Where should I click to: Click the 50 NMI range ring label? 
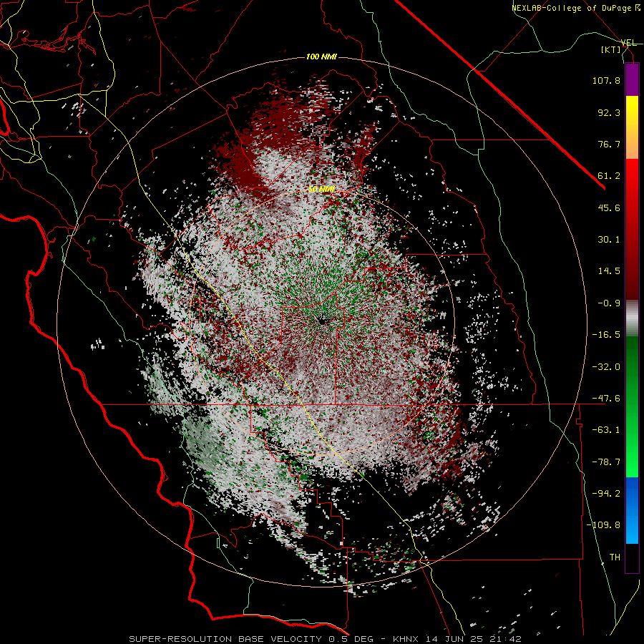click(x=321, y=190)
